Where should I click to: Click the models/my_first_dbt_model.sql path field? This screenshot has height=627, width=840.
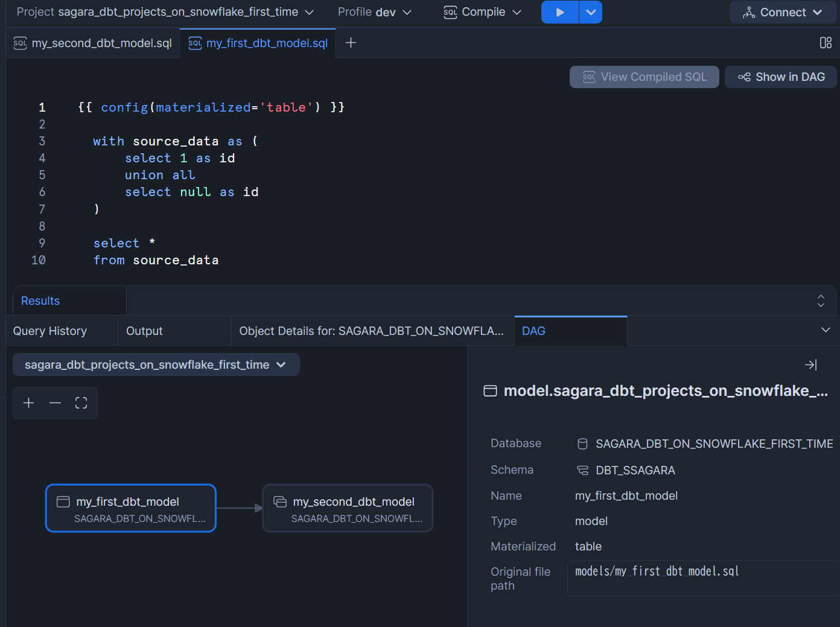coord(704,578)
